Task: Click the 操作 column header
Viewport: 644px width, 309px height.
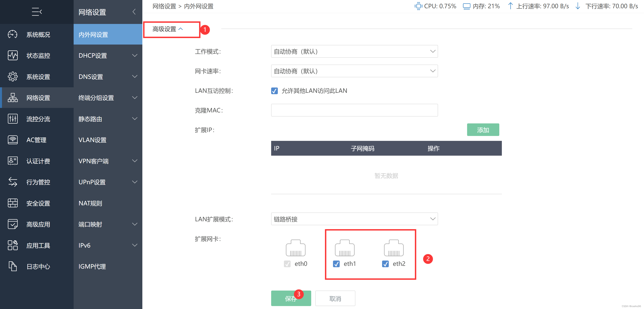Action: click(433, 148)
